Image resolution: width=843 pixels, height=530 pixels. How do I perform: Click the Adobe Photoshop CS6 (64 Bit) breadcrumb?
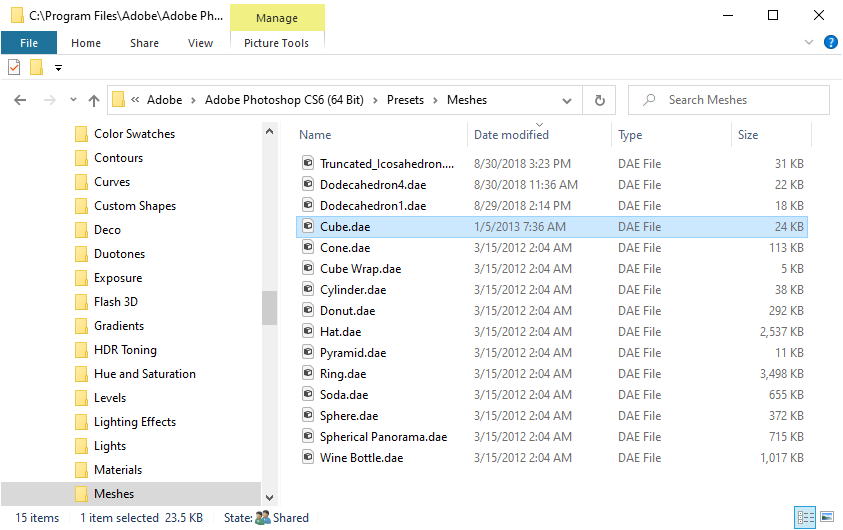tap(284, 100)
